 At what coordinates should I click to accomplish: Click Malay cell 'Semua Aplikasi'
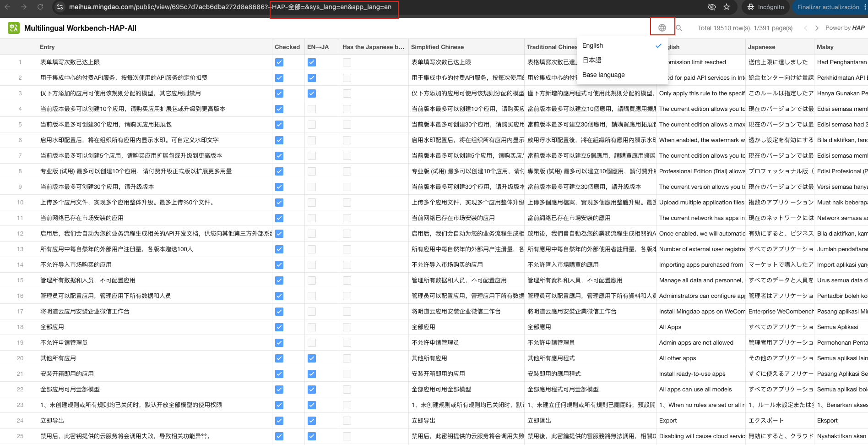tap(837, 327)
